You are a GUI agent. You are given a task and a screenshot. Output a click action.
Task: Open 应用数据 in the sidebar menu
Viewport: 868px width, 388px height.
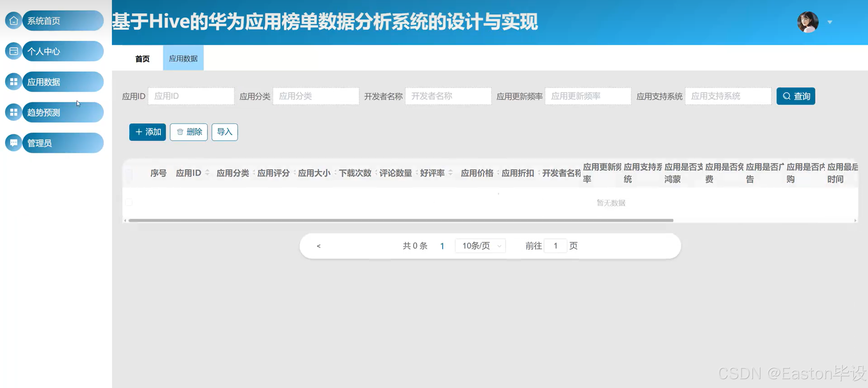tap(63, 82)
